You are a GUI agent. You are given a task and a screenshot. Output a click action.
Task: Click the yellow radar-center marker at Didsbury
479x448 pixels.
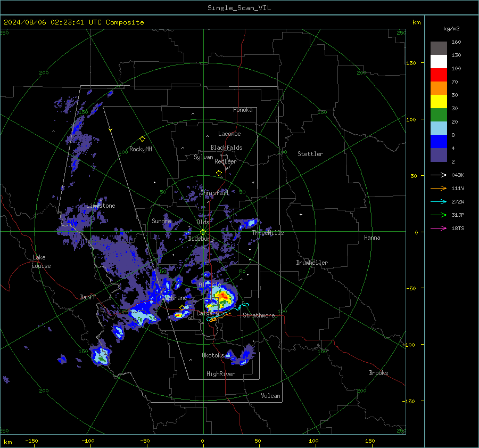point(203,232)
